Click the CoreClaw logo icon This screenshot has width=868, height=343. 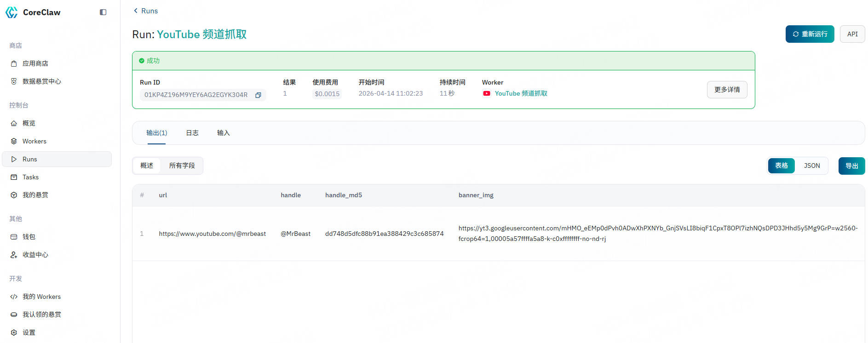pos(11,12)
